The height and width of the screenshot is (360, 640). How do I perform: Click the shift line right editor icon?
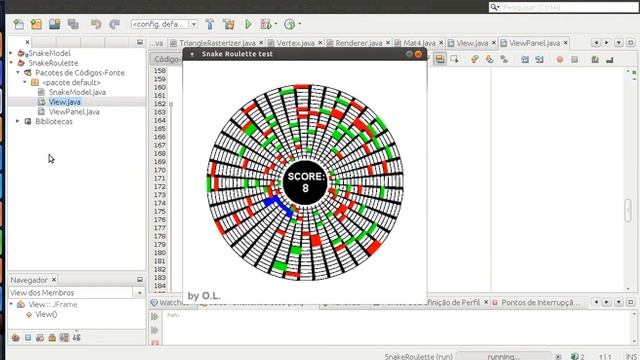pos(540,60)
